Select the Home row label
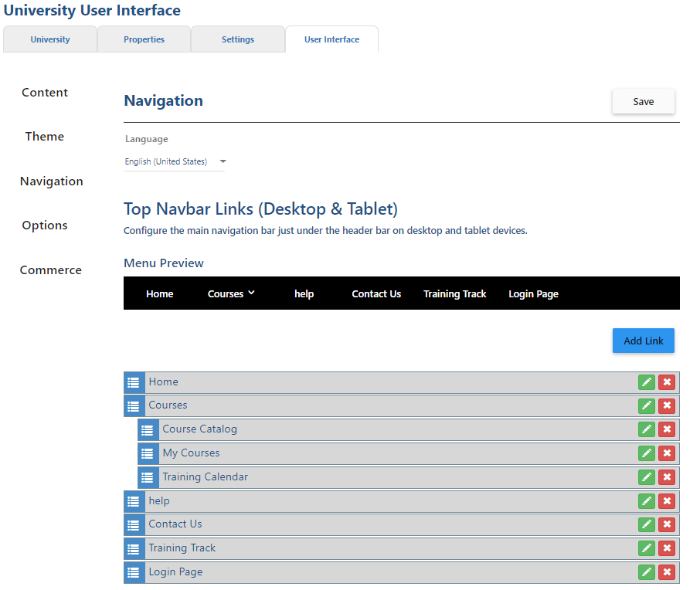700x590 pixels. click(163, 382)
